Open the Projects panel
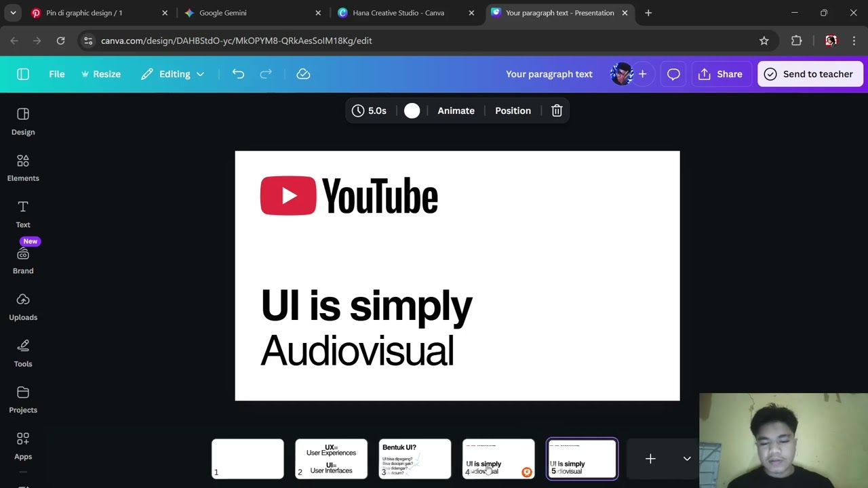The width and height of the screenshot is (868, 488). click(x=23, y=400)
